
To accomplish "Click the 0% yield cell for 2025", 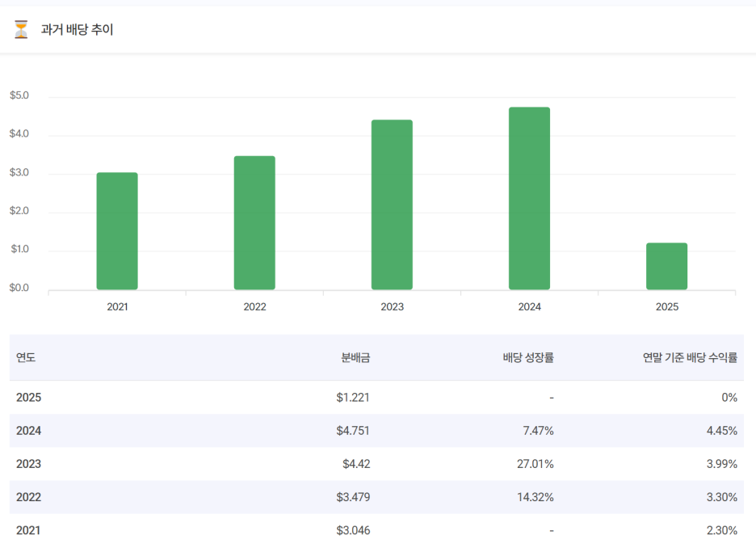I will (x=729, y=397).
